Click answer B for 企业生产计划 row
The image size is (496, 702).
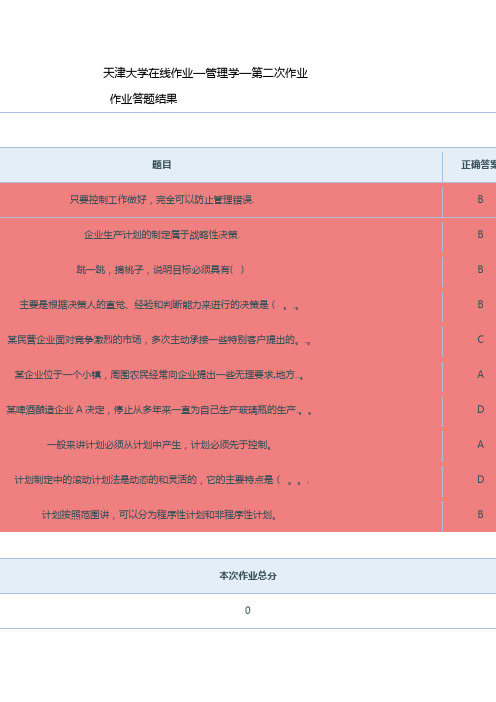click(480, 235)
